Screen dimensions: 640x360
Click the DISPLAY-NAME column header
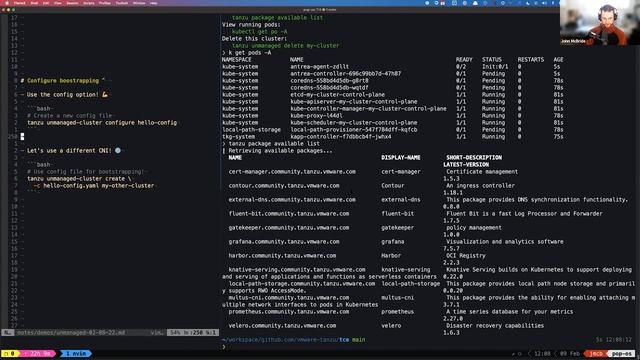(401, 158)
